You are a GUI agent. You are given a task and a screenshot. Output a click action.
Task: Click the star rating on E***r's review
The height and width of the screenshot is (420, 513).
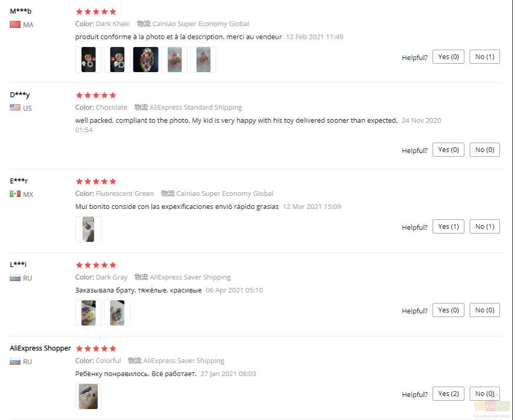pos(96,181)
